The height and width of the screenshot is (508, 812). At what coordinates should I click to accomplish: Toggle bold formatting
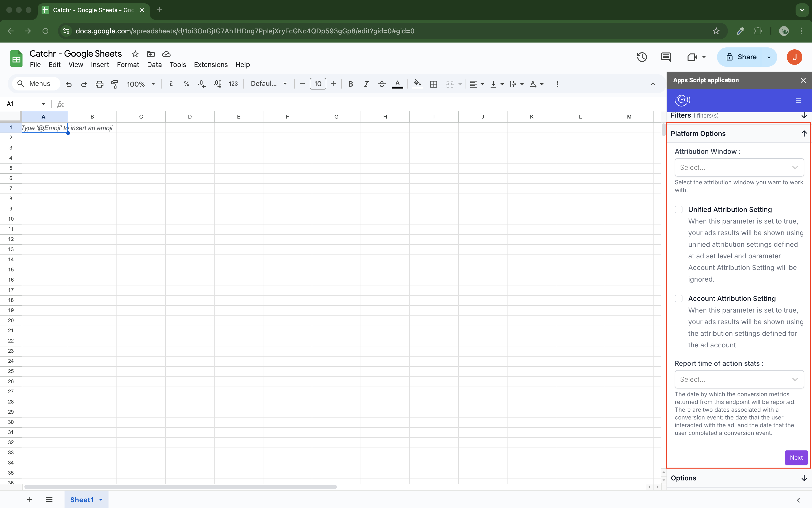(351, 84)
